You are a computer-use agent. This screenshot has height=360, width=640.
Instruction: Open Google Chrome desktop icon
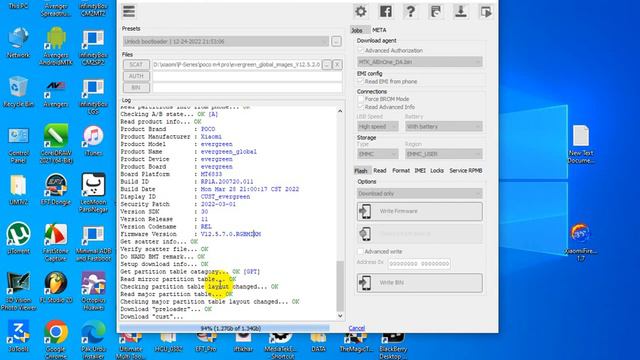(56, 339)
